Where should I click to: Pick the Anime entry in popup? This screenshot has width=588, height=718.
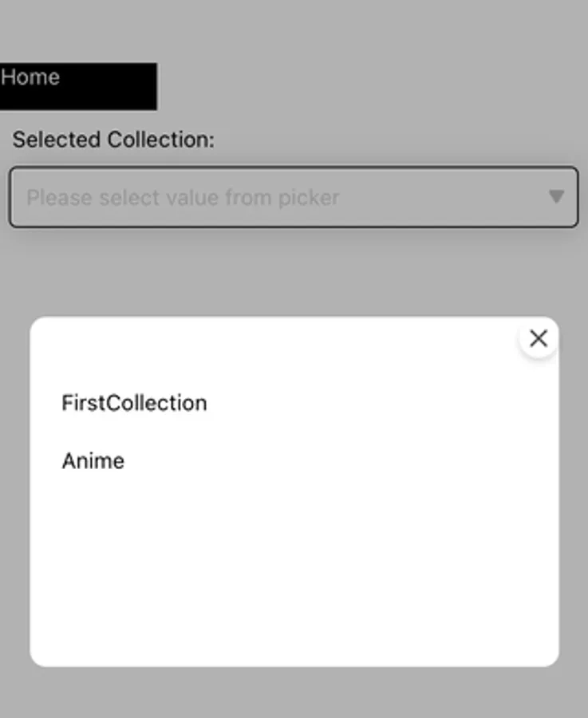pyautogui.click(x=93, y=461)
